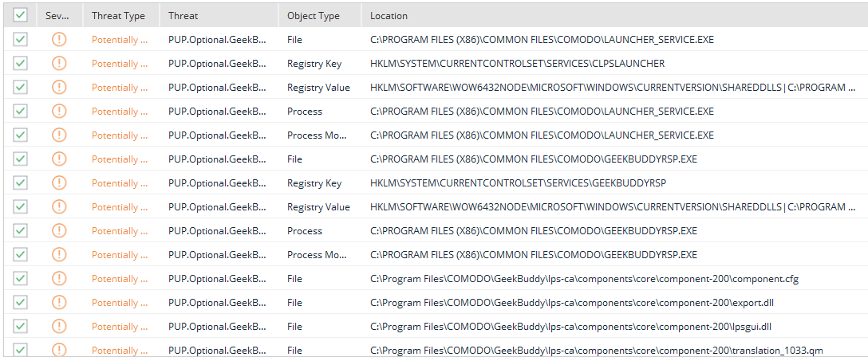Click 'Process' object type for LAUNCHER_SERVICE.EXE
868x357 pixels.
coord(305,111)
